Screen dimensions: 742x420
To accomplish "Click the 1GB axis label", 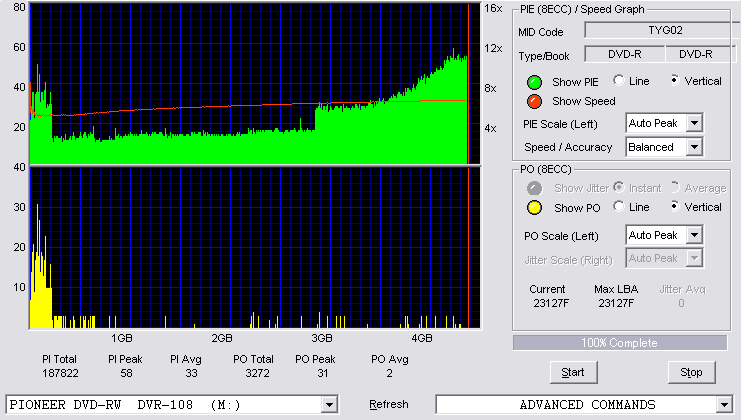I will pyautogui.click(x=122, y=338).
